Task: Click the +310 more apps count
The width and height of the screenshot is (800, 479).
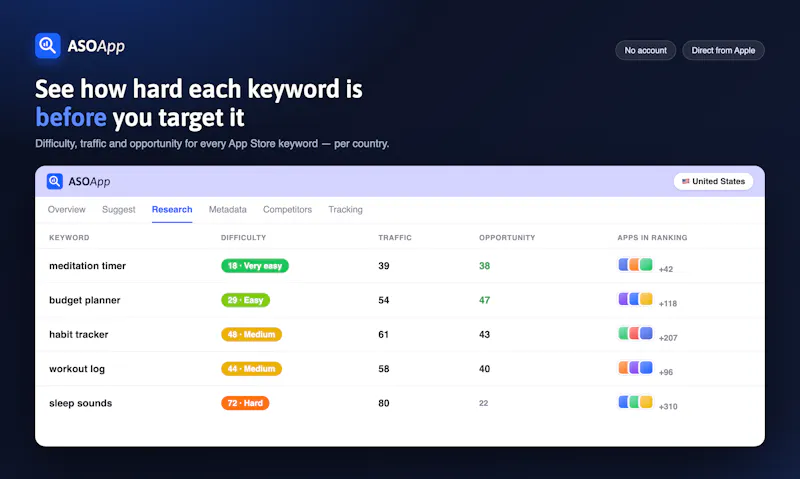Action: tap(668, 407)
